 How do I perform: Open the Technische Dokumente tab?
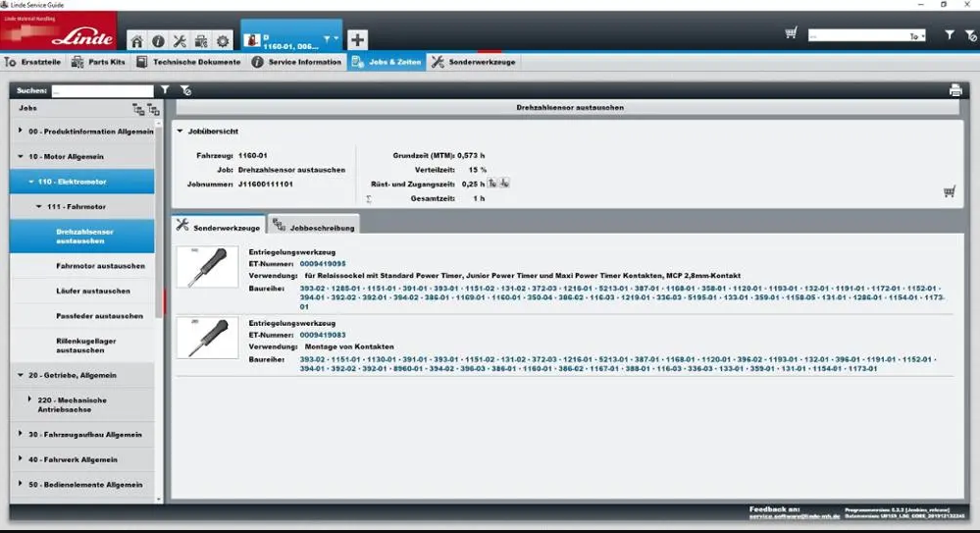[x=189, y=62]
